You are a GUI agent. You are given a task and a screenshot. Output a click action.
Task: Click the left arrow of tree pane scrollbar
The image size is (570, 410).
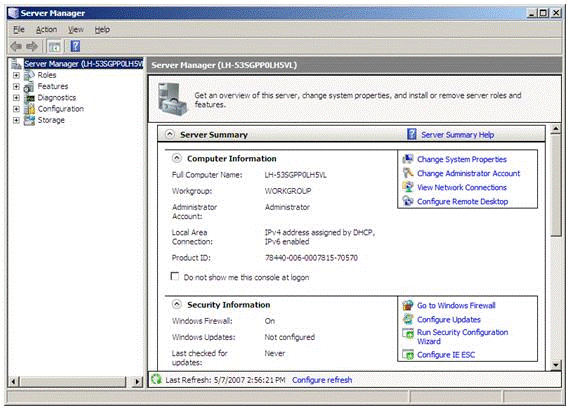pyautogui.click(x=13, y=382)
